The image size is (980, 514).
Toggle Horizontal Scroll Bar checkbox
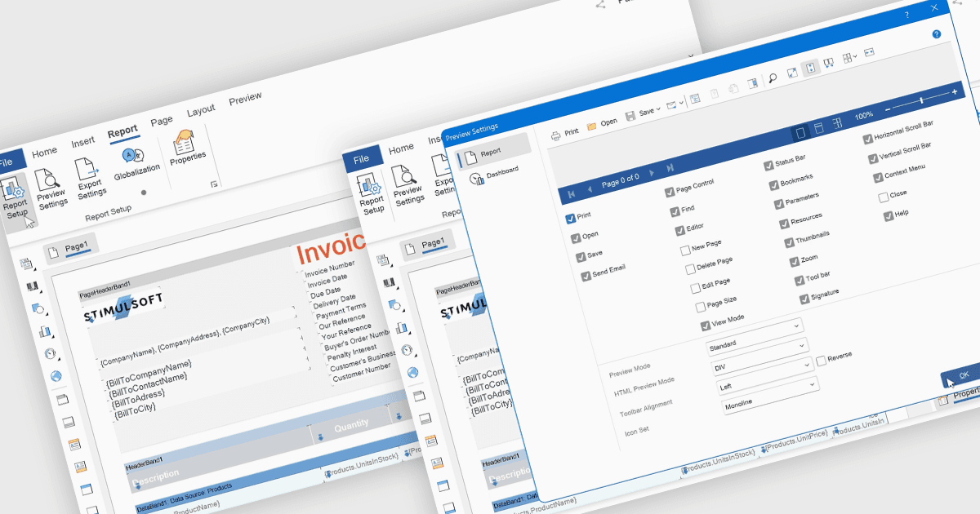(867, 140)
